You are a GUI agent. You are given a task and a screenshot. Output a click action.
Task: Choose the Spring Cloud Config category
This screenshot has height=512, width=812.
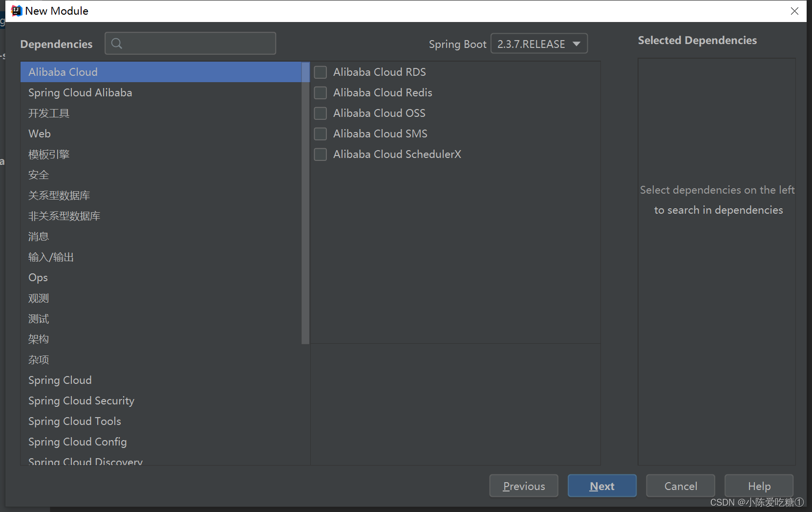[161, 442]
